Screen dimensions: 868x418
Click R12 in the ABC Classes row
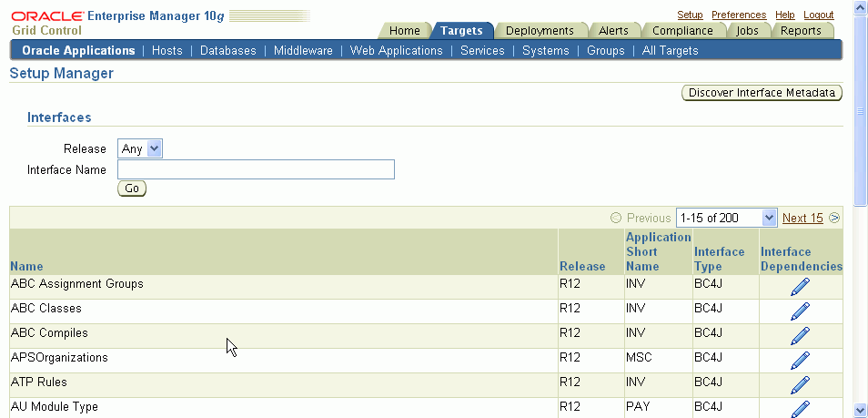click(x=570, y=308)
